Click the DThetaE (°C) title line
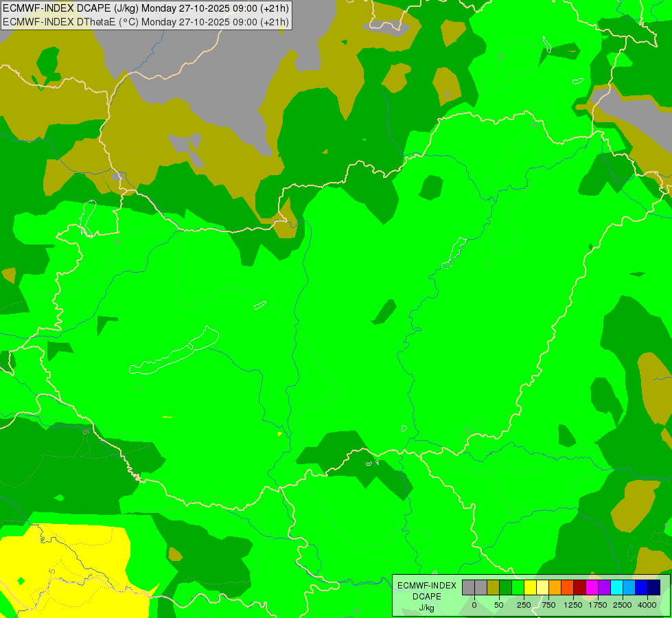This screenshot has width=672, height=618. [x=146, y=22]
